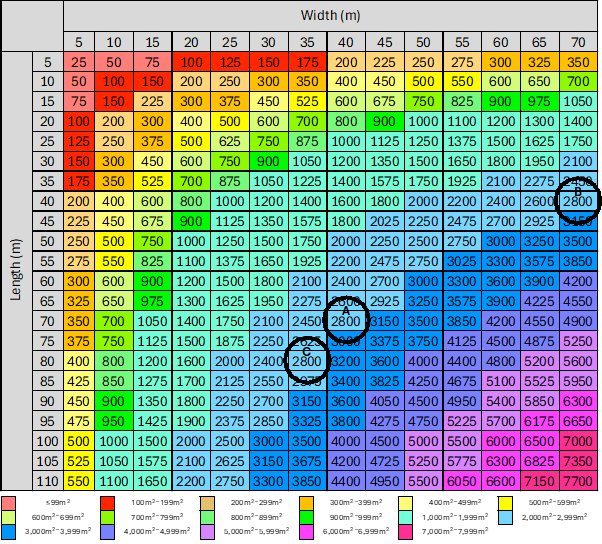Select the 3,000m²-3,999m² blue legend swatch
This screenshot has width=602, height=544.
coord(8,532)
